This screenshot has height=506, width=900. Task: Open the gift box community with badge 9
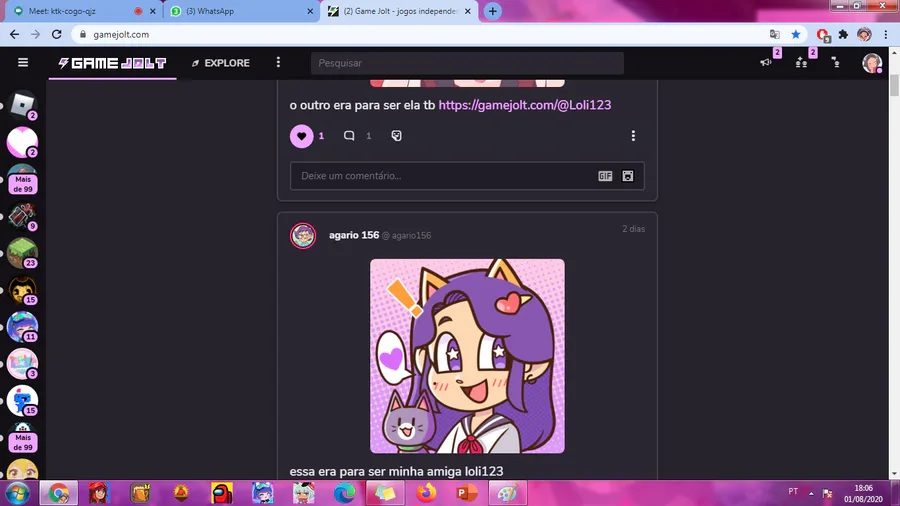click(22, 216)
